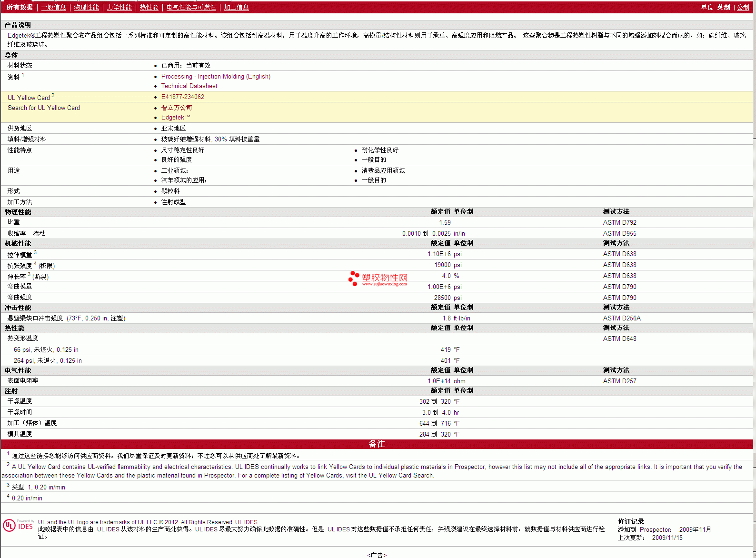Viewport: 756px width, 558px height.
Task: Click the red 塑胶物性网 watermark logo
Action: point(378,279)
